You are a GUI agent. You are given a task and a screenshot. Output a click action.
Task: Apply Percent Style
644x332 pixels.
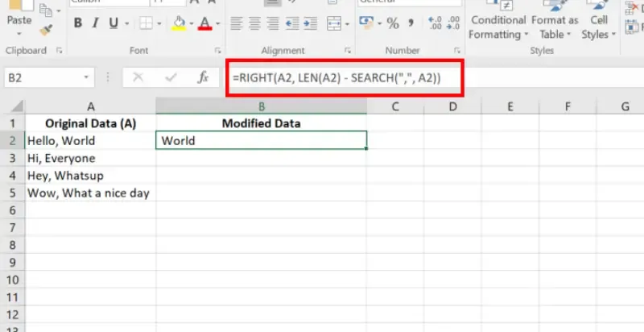393,23
